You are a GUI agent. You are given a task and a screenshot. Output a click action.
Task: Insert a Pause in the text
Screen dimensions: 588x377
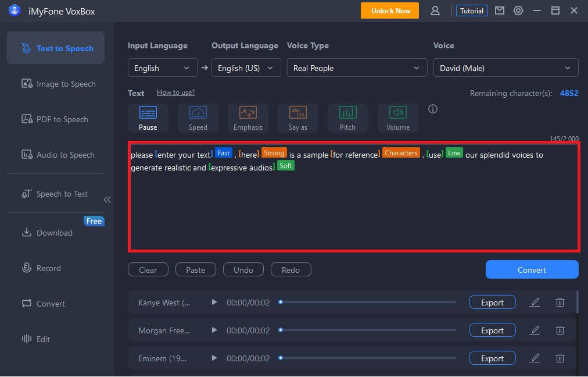[148, 118]
